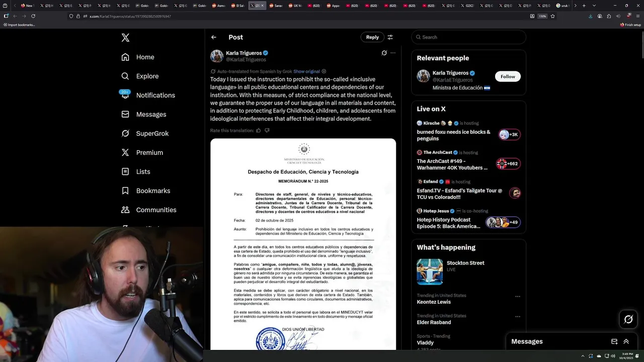This screenshot has width=644, height=362.
Task: Open Premium in sidebar
Action: (x=142, y=153)
